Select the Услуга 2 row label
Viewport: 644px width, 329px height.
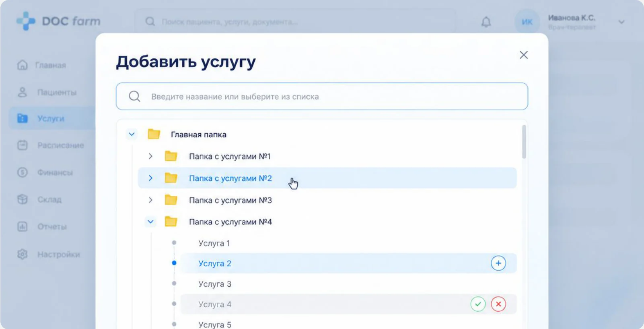pos(215,263)
